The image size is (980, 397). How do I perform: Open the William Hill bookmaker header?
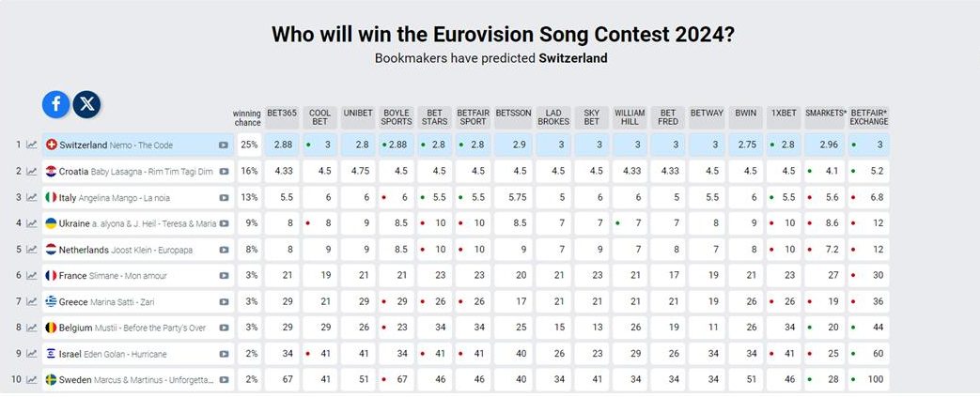click(x=630, y=117)
